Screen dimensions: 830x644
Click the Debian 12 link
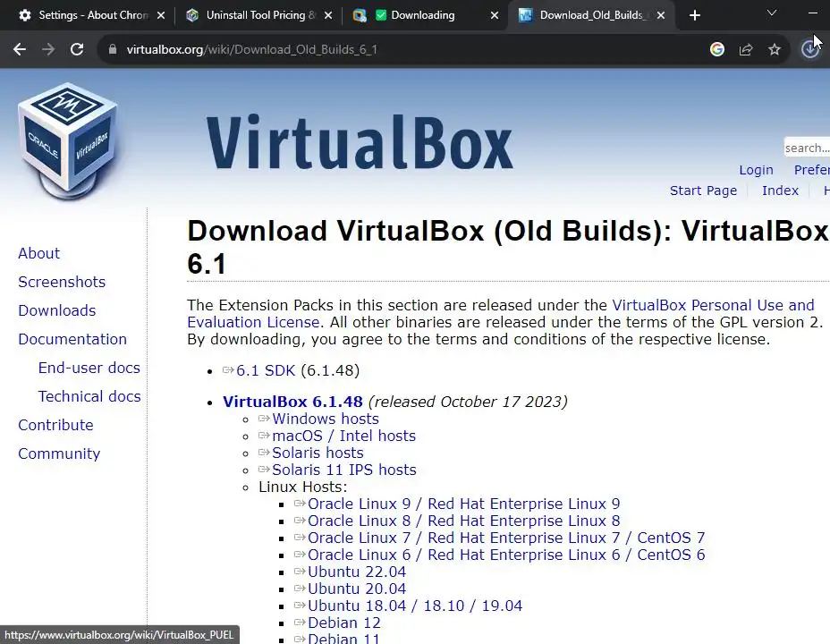point(344,623)
